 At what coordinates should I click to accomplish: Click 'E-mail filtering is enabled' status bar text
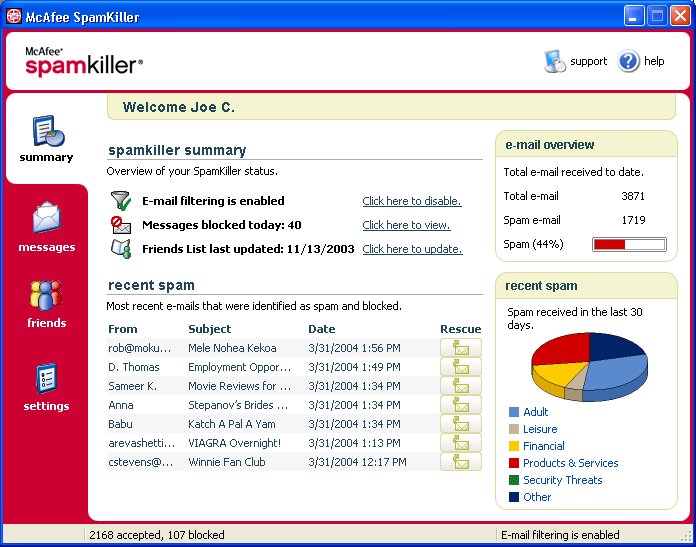point(560,535)
